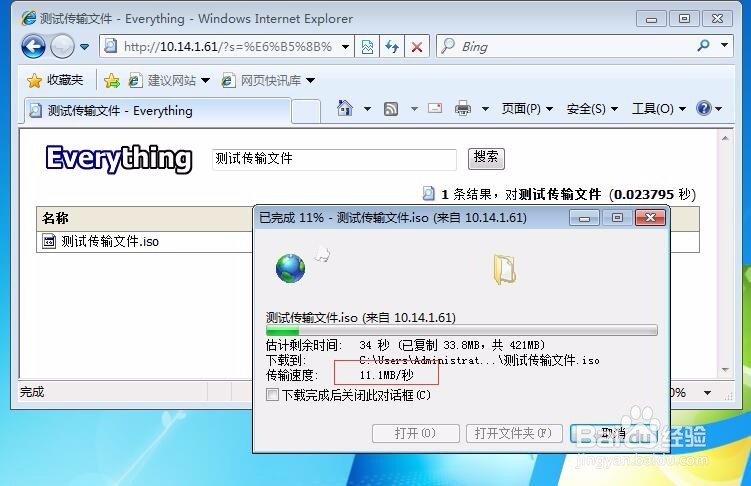This screenshot has width=751, height=486.
Task: Click the folder icon in download dialog
Action: (504, 270)
